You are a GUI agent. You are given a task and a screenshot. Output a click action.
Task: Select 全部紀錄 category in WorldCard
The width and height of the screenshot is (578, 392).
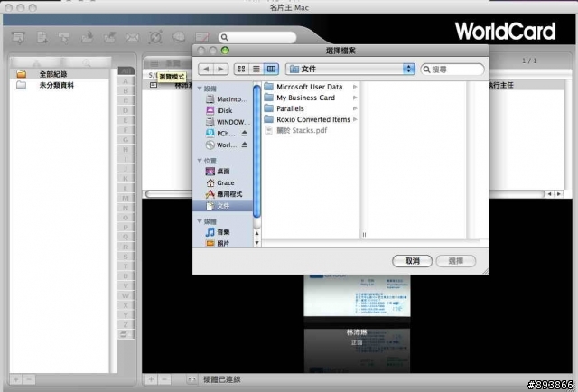[x=60, y=74]
